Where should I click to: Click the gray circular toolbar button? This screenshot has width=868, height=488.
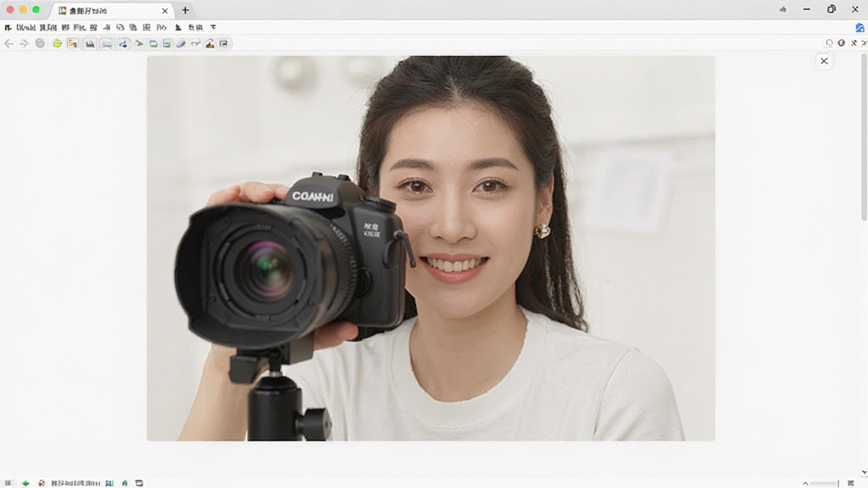coord(40,43)
